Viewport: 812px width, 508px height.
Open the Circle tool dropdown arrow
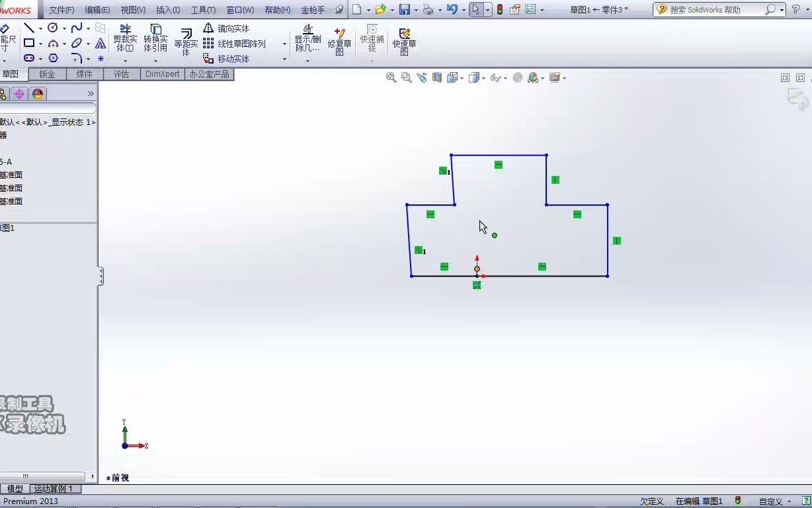63,27
